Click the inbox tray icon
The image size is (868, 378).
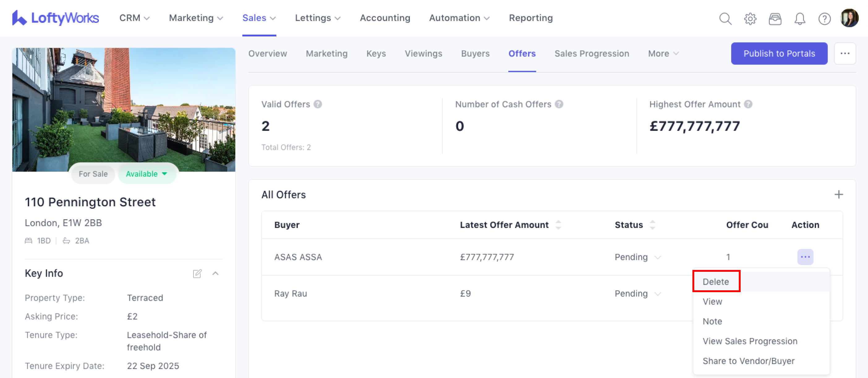(x=775, y=19)
